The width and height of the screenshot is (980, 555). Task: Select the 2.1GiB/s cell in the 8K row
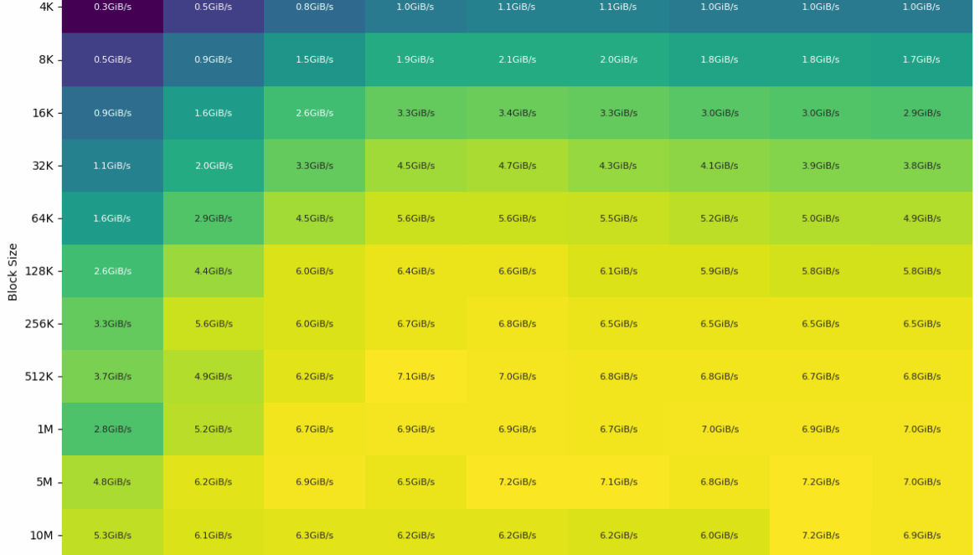[517, 60]
